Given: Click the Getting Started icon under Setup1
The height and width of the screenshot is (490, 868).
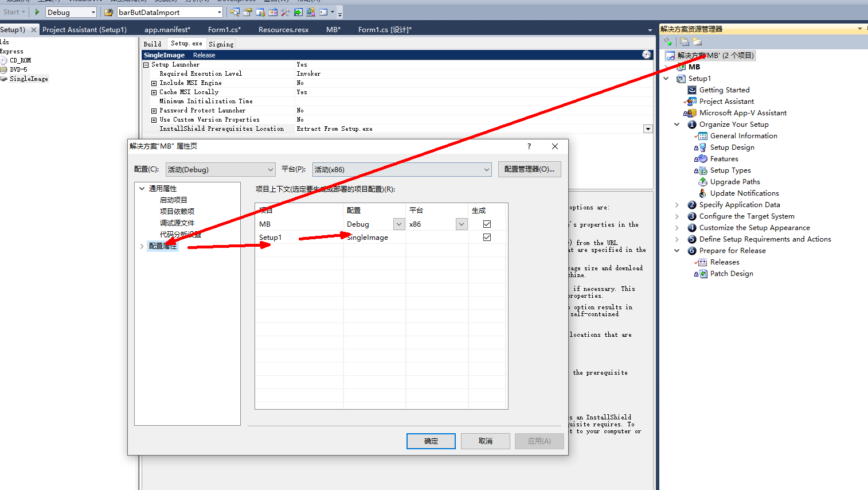Looking at the screenshot, I should [692, 90].
